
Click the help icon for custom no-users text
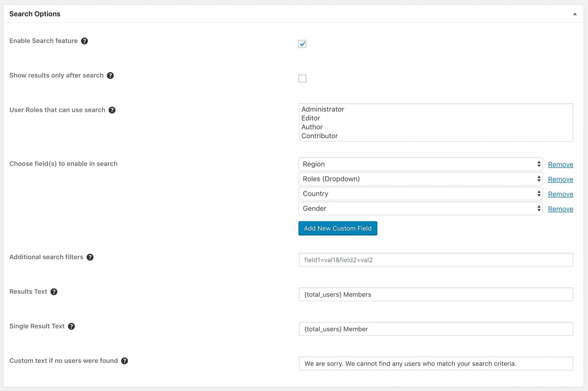coord(124,361)
